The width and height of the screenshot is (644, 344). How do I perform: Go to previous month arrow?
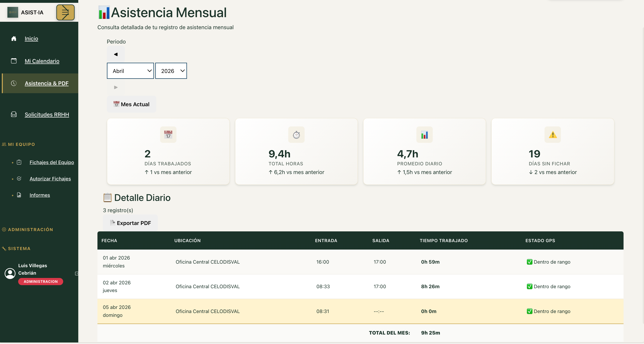pos(116,54)
